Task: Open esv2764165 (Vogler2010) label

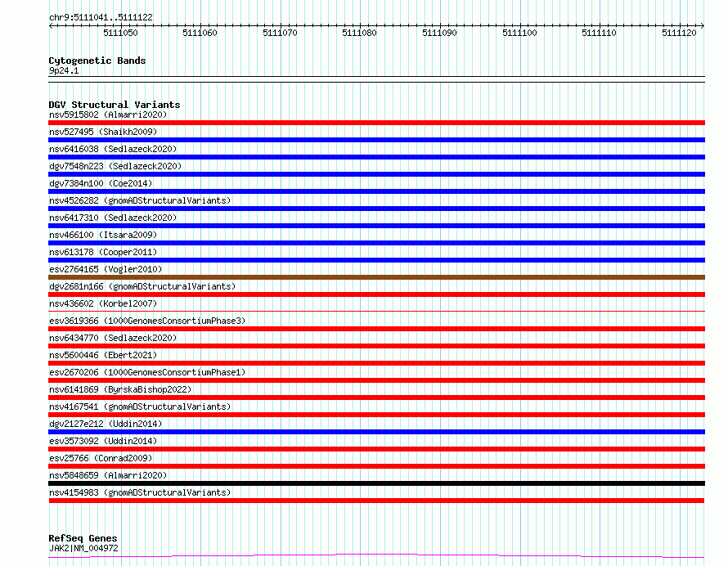Action: [106, 269]
